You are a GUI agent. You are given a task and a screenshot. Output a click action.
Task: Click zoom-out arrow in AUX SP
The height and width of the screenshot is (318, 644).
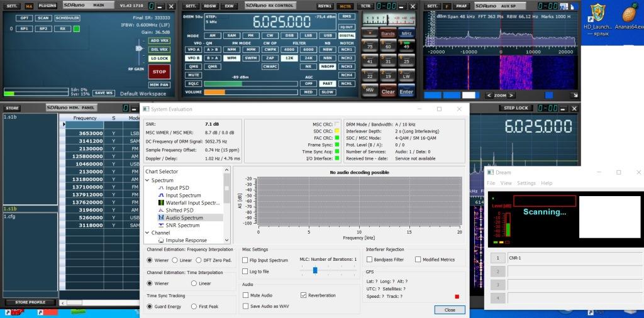(x=488, y=95)
